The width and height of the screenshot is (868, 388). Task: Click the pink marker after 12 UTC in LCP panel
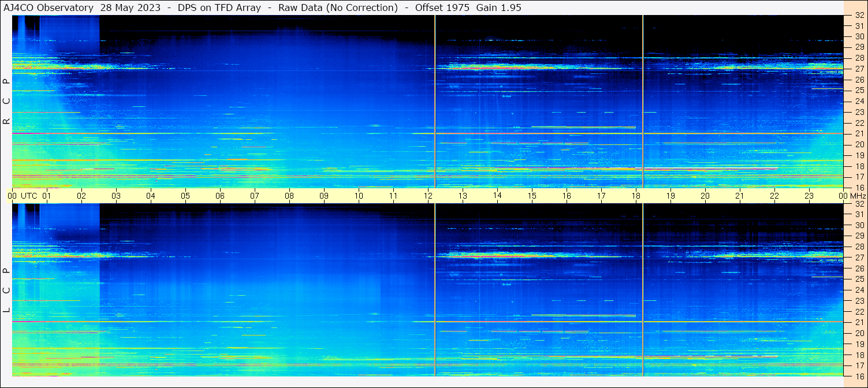pos(435,290)
